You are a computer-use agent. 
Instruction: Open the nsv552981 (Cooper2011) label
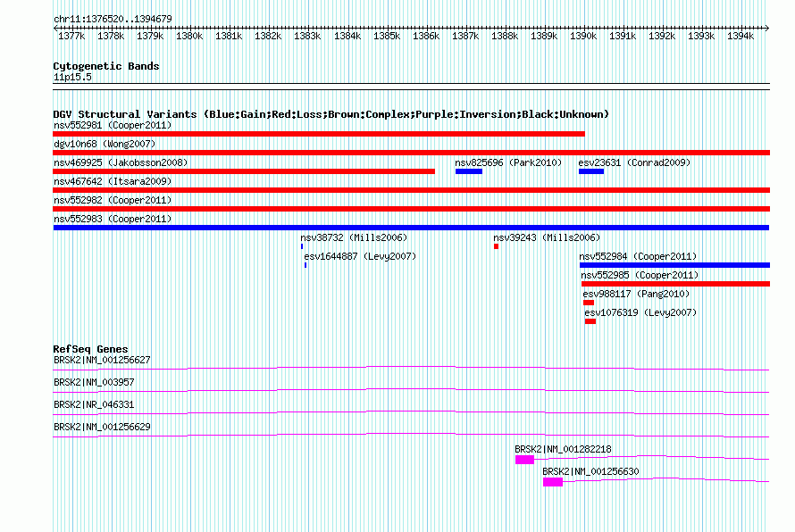(x=113, y=125)
